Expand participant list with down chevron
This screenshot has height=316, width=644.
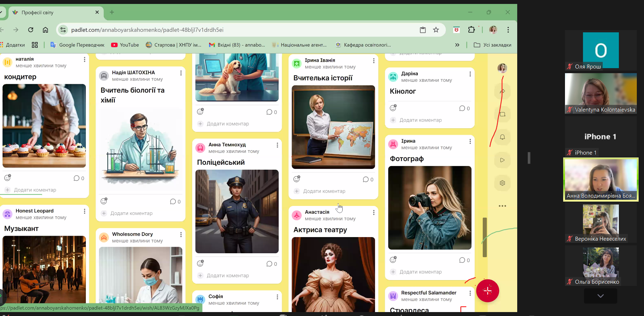tap(600, 296)
